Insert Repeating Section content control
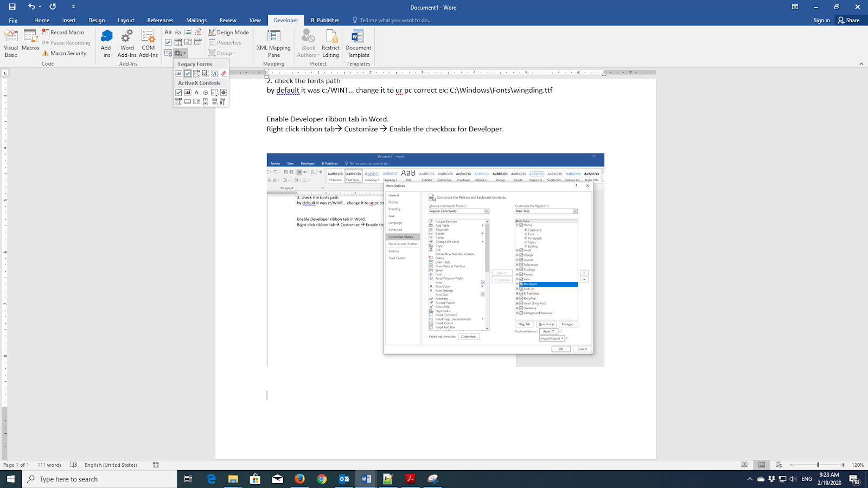 [x=168, y=53]
